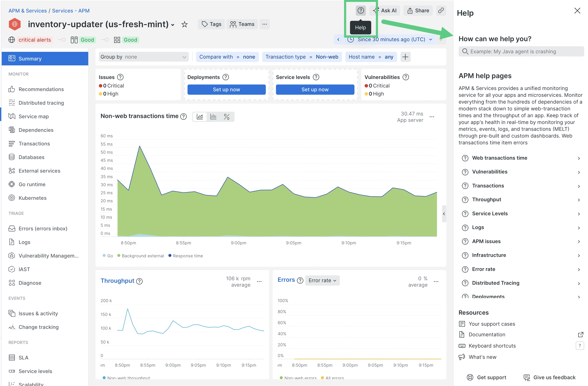Open Documentation resource link
Screen dimensions: 588x386
(521, 335)
